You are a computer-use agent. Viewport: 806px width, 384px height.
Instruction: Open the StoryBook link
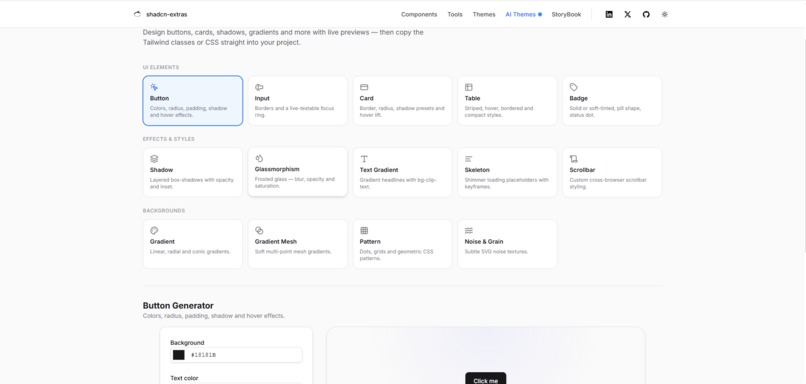566,14
